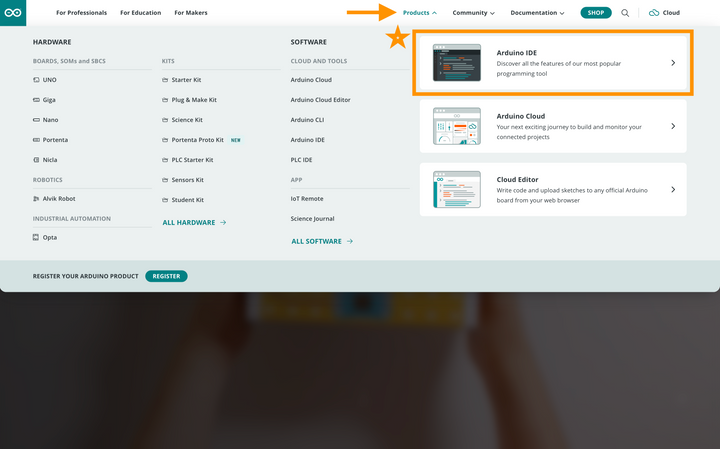This screenshot has height=449, width=720.
Task: Click the UNO board icon
Action: tap(36, 80)
